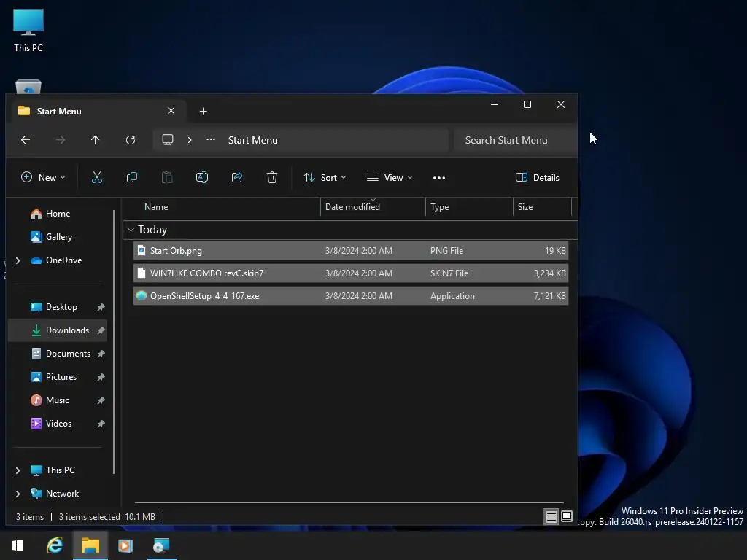This screenshot has width=747, height=560.
Task: Switch to large thumbnails view icon
Action: click(567, 517)
